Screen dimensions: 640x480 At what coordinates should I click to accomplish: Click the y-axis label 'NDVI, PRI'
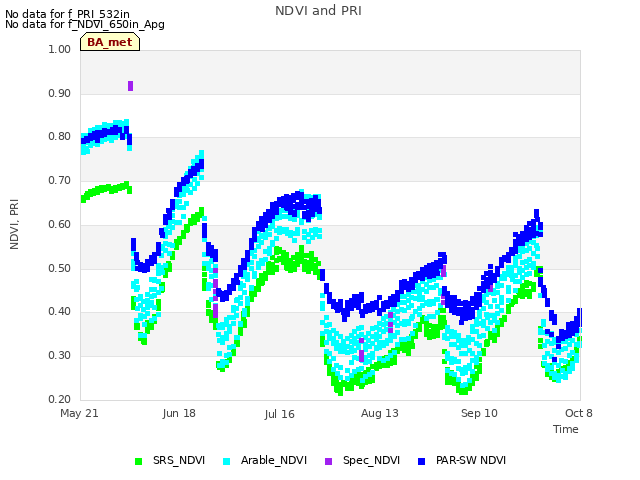14,224
